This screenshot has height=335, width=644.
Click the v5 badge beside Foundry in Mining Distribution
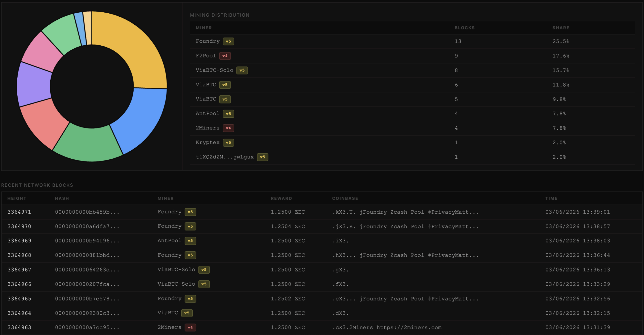pos(228,41)
